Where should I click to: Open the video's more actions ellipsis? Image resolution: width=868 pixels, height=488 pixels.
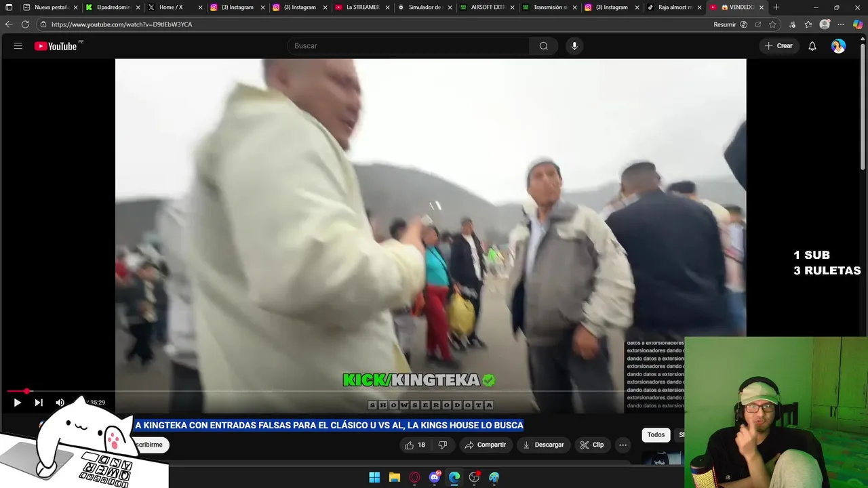click(x=623, y=445)
